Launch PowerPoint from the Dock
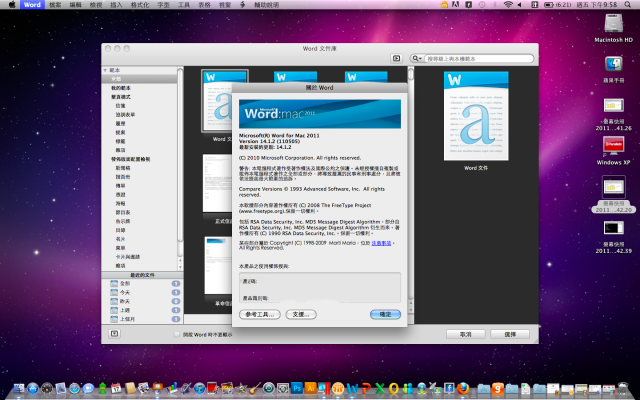The image size is (640, 400). coord(367,389)
